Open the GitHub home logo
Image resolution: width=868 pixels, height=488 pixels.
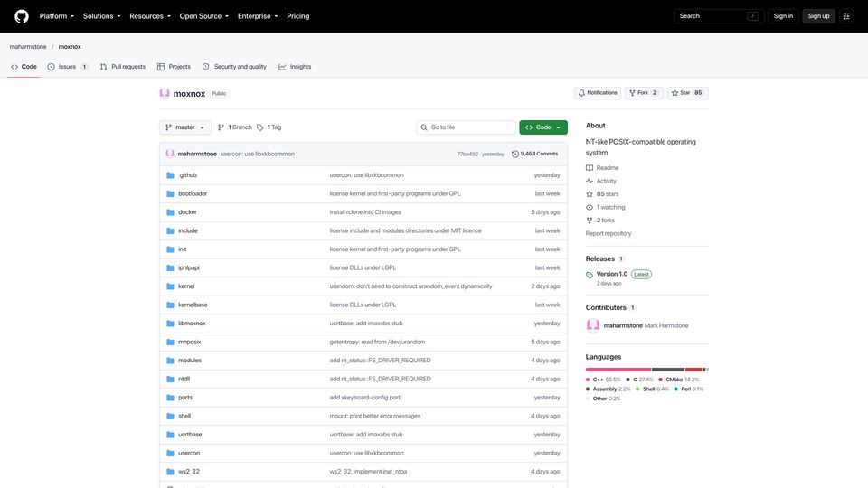[x=22, y=16]
